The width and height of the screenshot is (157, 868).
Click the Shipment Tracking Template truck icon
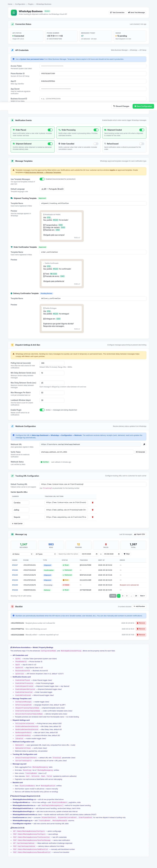pyautogui.click(x=12, y=198)
